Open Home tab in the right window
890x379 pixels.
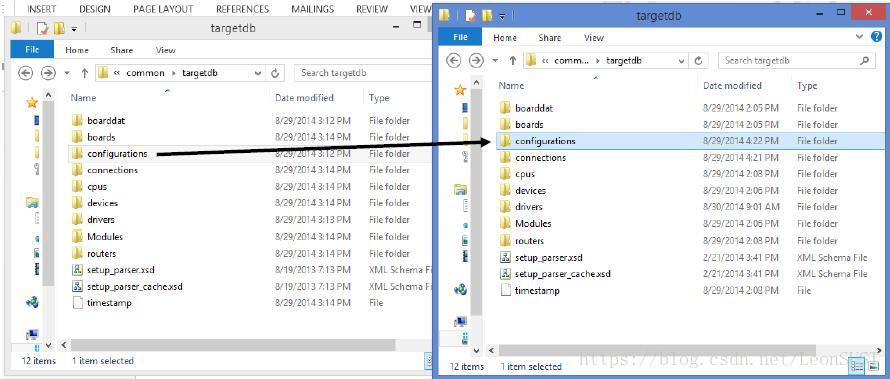[x=505, y=37]
